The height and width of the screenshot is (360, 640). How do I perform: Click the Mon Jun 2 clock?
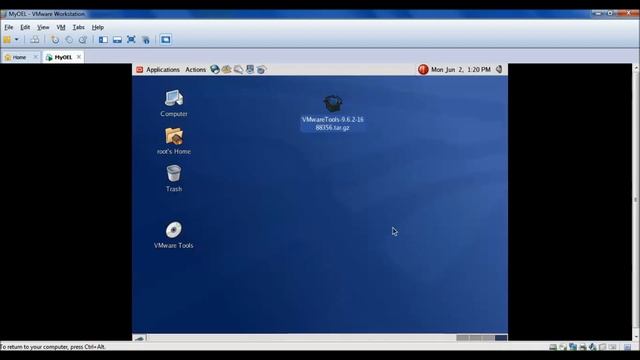click(461, 70)
